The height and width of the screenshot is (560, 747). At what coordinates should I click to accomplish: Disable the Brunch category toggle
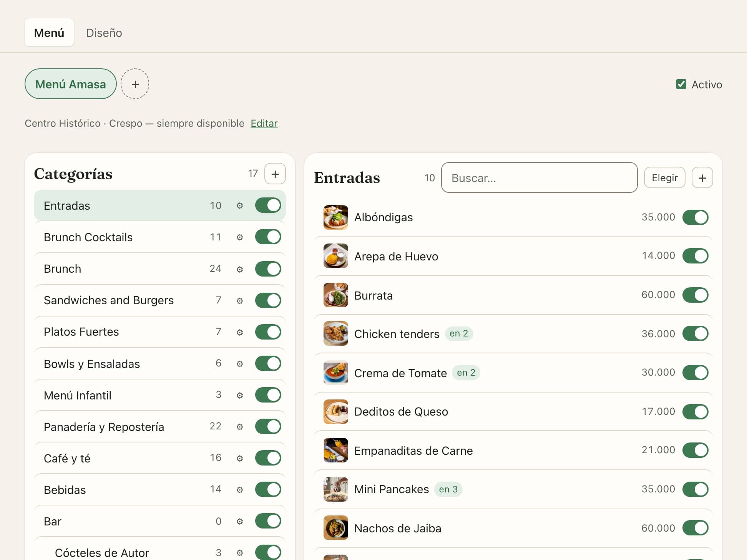[x=268, y=269]
